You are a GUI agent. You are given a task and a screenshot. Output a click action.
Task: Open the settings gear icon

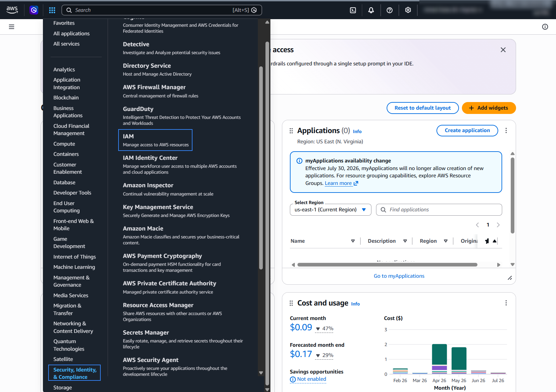pyautogui.click(x=408, y=10)
